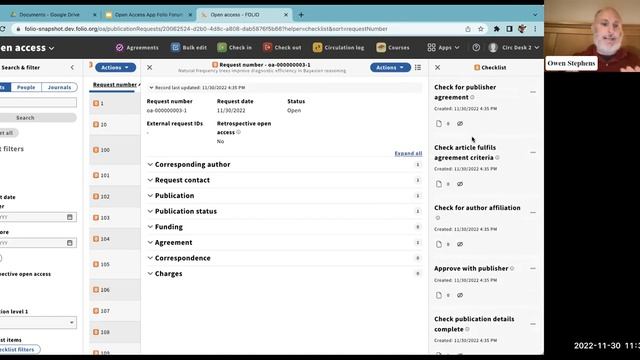This screenshot has width=640, height=360.
Task: Open the institution level 1 select box
Action: [38, 322]
